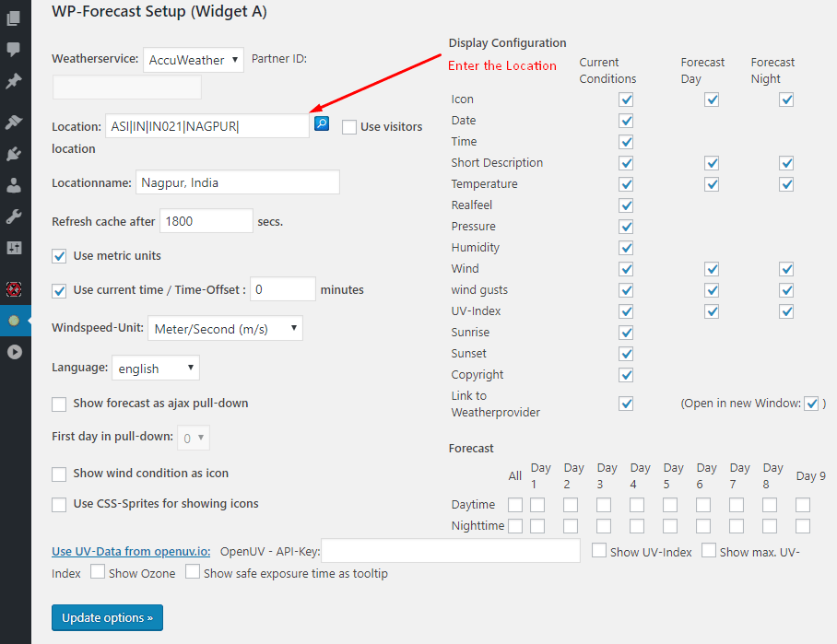Open the Comments panel in the sidebar
837x644 pixels.
16,49
